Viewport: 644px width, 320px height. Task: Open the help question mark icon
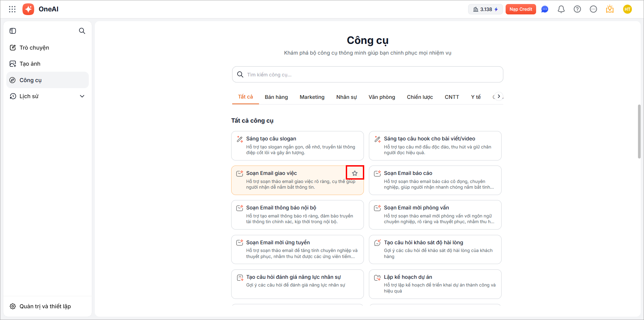coord(577,9)
